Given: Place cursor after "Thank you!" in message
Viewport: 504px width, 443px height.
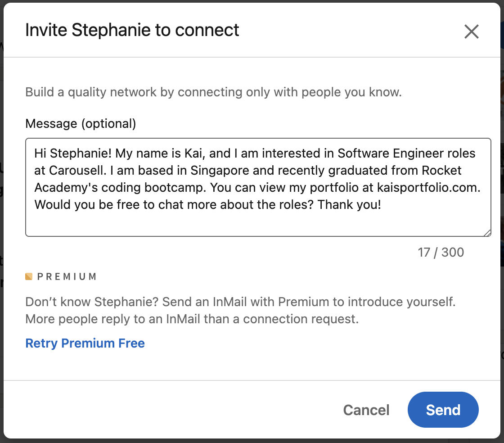Looking at the screenshot, I should [382, 205].
